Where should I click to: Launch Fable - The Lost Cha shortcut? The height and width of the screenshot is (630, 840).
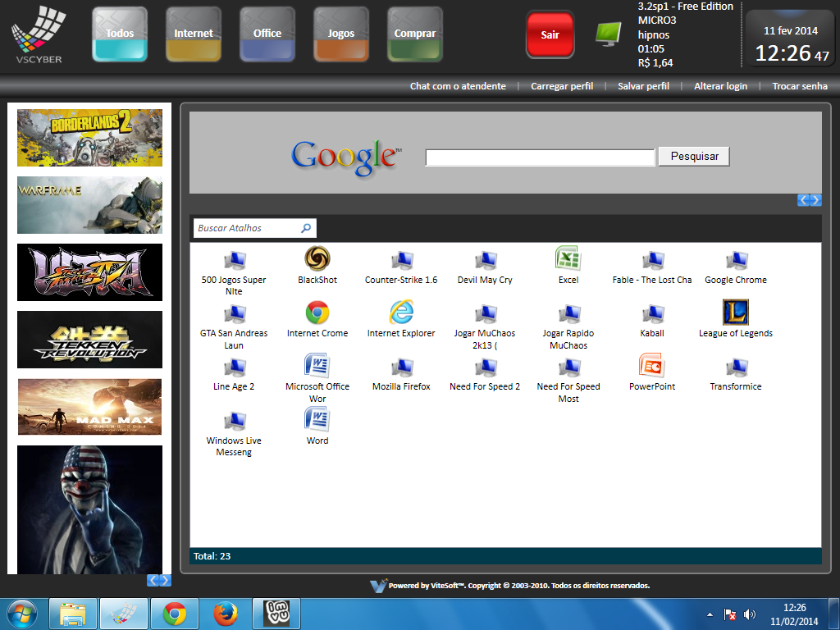tap(652, 267)
